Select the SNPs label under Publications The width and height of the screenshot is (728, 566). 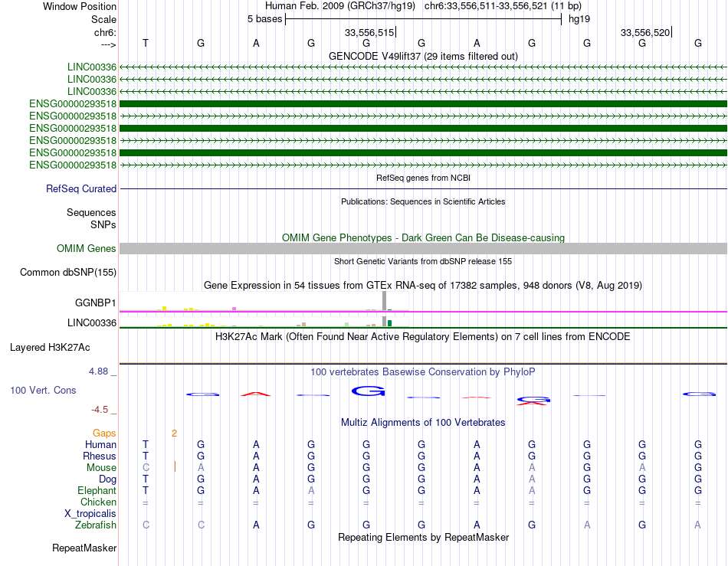(103, 224)
